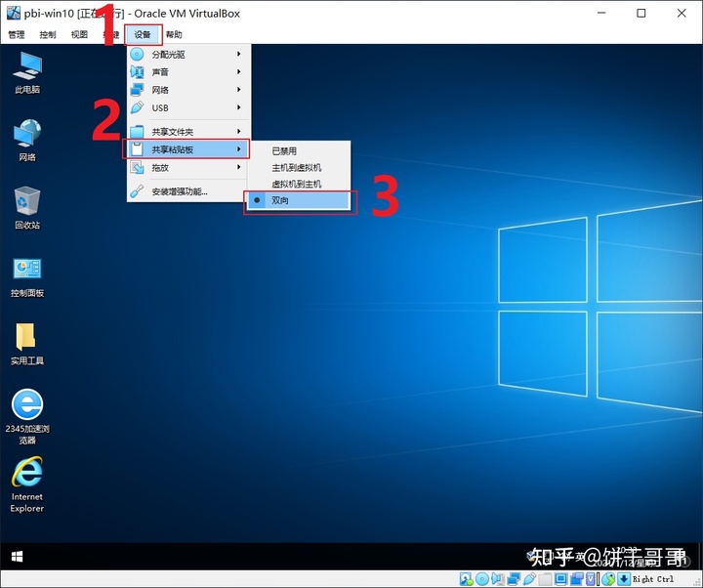Open 此电脑 desktop icon

tap(27, 72)
